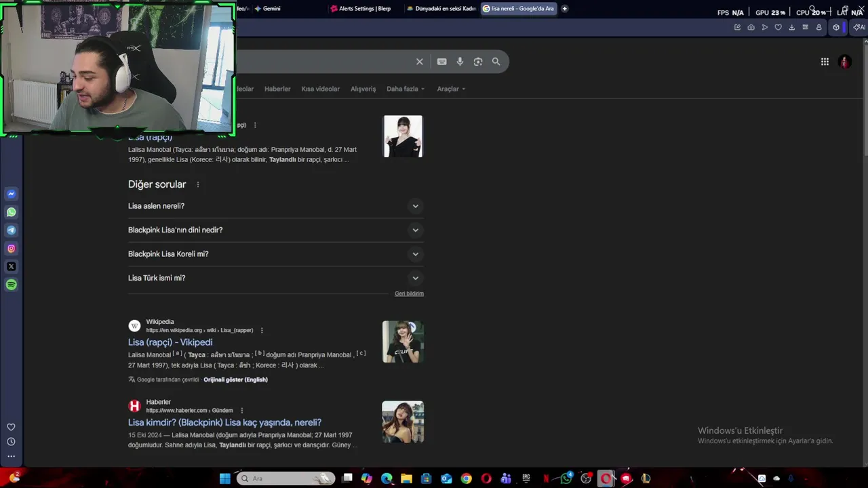The image size is (868, 488).
Task: Open 'Lisa kimdir? (Blackpink)' haberler link
Action: [x=224, y=422]
